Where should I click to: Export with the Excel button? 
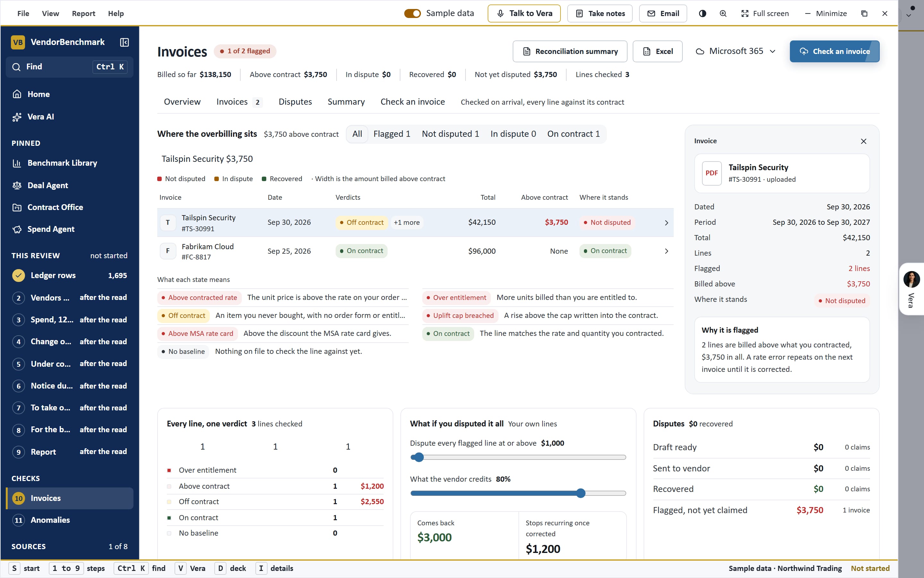pyautogui.click(x=657, y=51)
